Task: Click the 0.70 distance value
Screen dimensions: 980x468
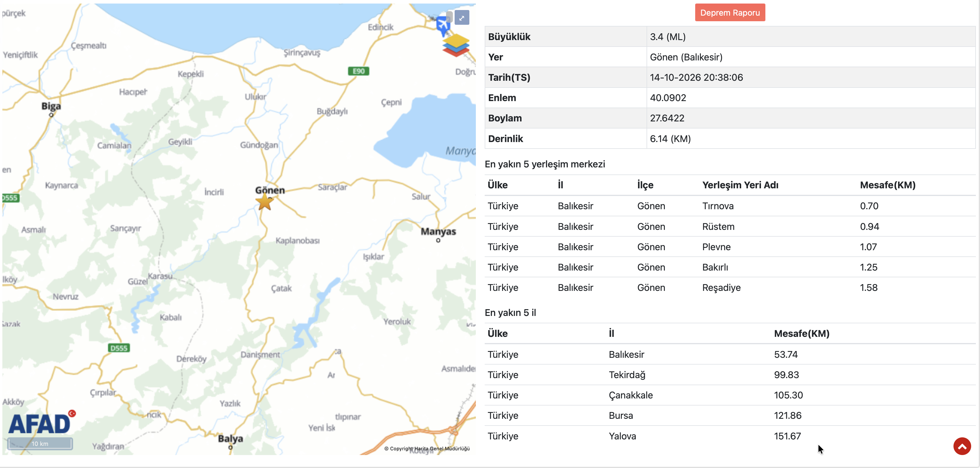Action: (869, 206)
